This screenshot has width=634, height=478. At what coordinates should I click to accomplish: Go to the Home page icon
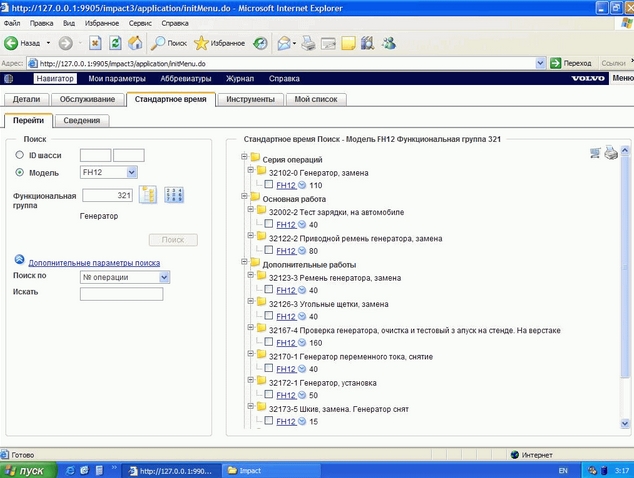pyautogui.click(x=135, y=43)
